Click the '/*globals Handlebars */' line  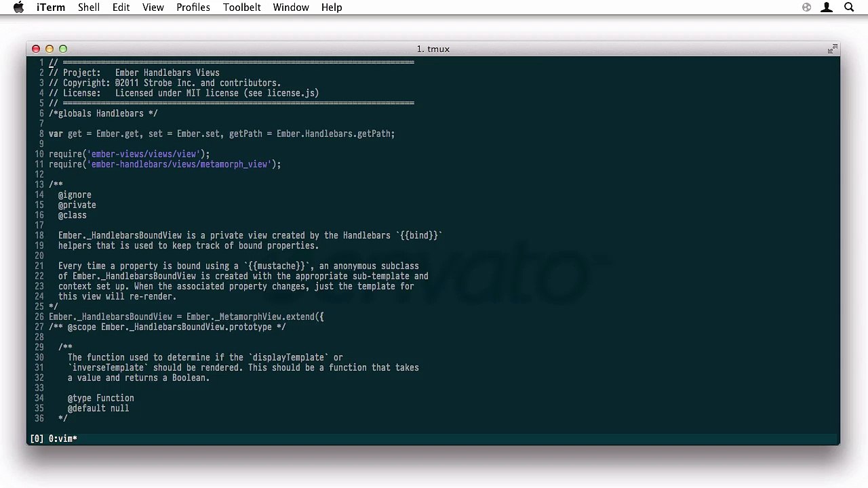(x=103, y=113)
